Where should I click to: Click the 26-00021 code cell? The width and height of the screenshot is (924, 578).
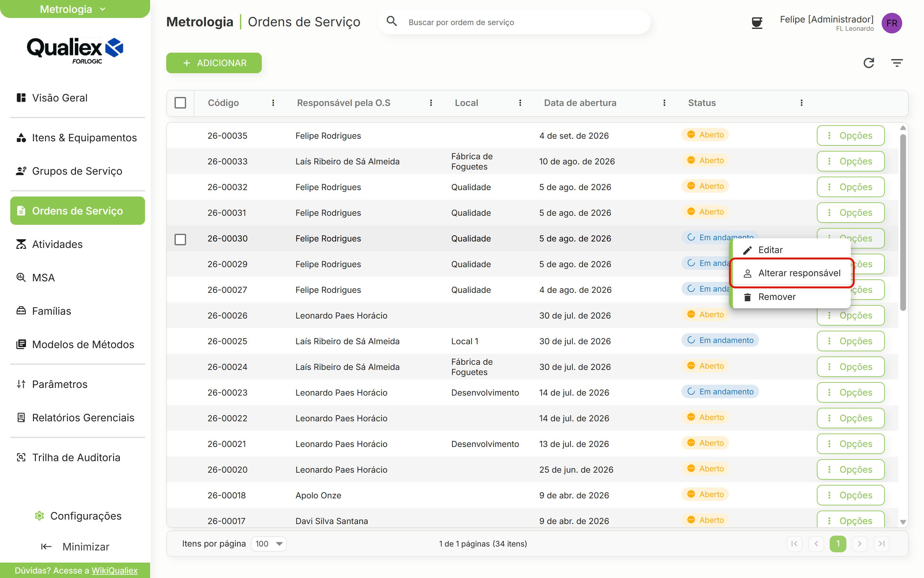(227, 444)
